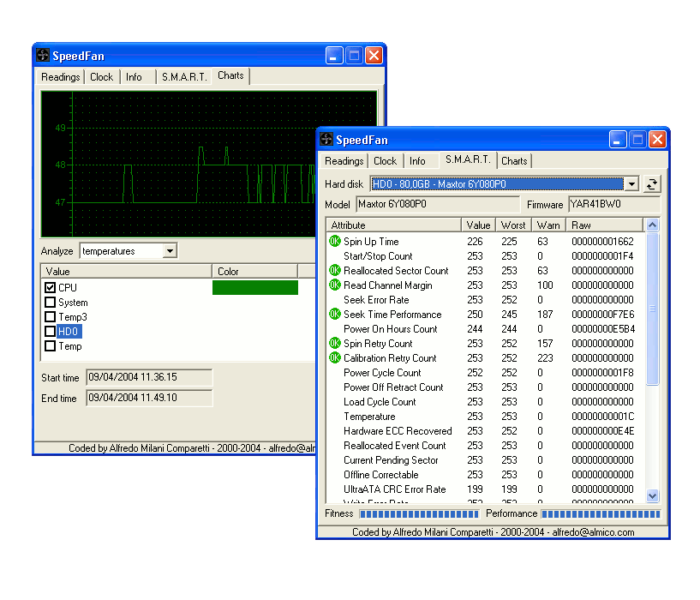Image resolution: width=700 pixels, height=600 pixels.
Task: Close the front SpeedFan S.M.A.R.T. window
Action: [x=657, y=140]
